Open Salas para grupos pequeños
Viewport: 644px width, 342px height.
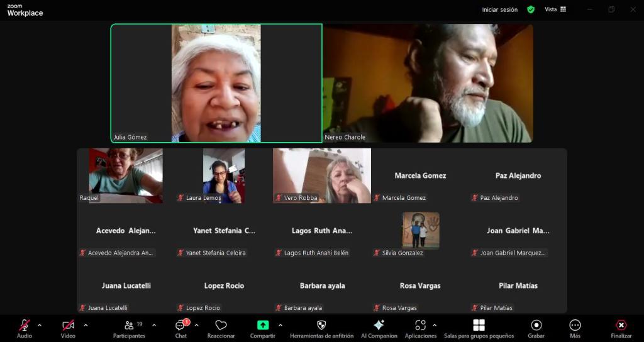479,328
